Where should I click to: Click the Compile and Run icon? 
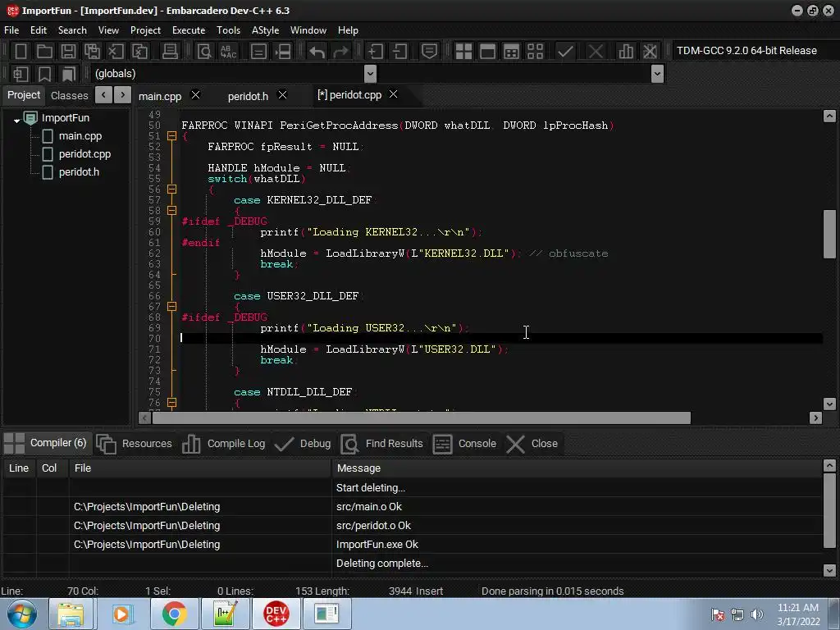pos(511,52)
